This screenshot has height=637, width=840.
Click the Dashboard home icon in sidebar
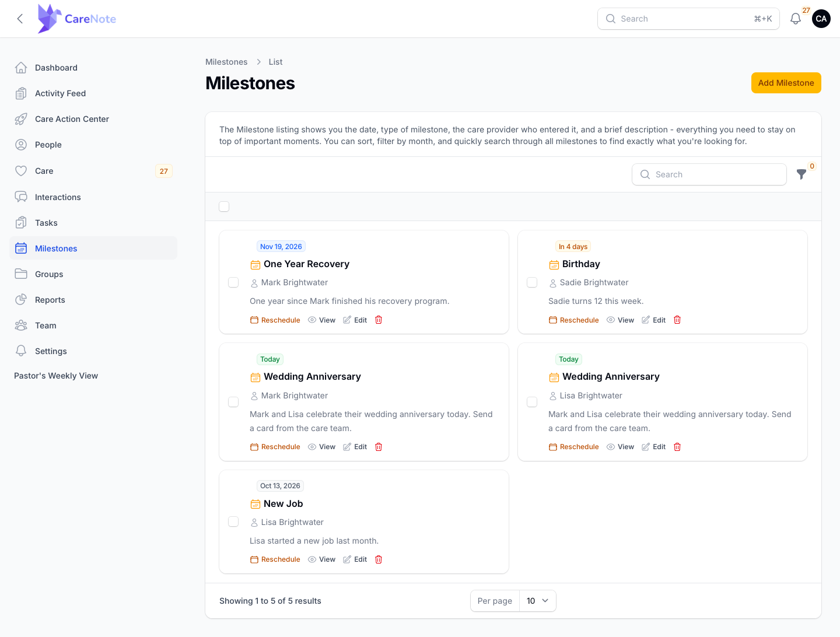click(21, 68)
